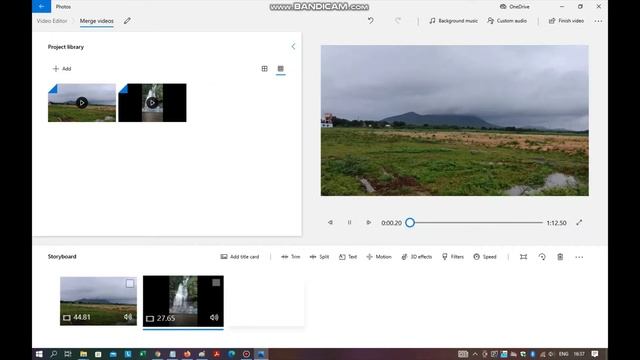Open the Filters tool
640x360 pixels.
(453, 257)
